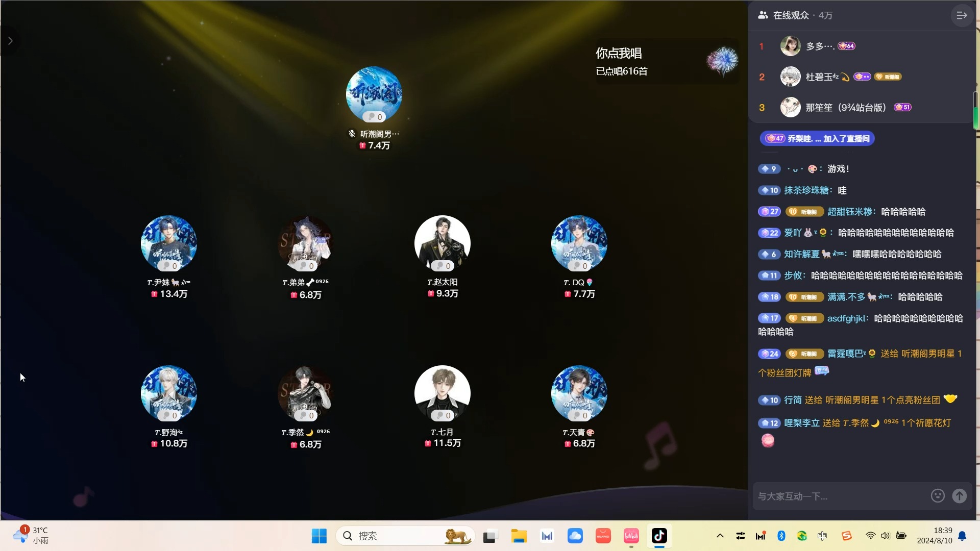Toggle Chinese input method indicator 中
This screenshot has width=980, height=551.
(822, 536)
